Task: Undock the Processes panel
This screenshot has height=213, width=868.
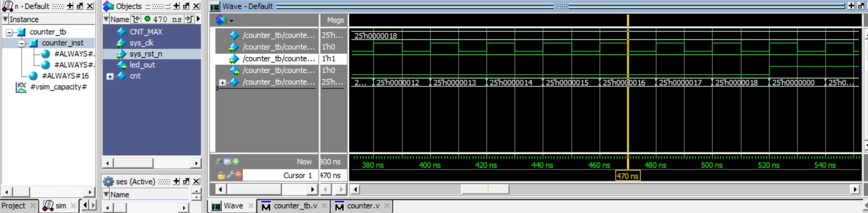Action: click(186, 181)
